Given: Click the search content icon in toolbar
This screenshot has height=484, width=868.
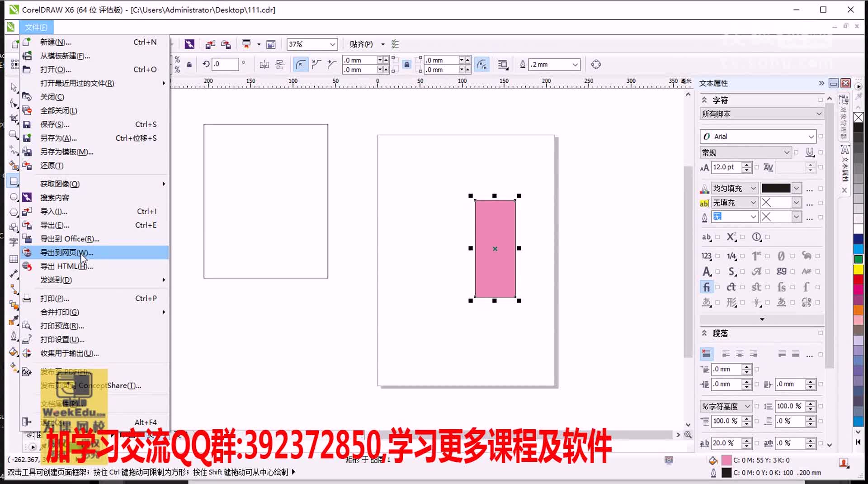Looking at the screenshot, I should point(189,44).
